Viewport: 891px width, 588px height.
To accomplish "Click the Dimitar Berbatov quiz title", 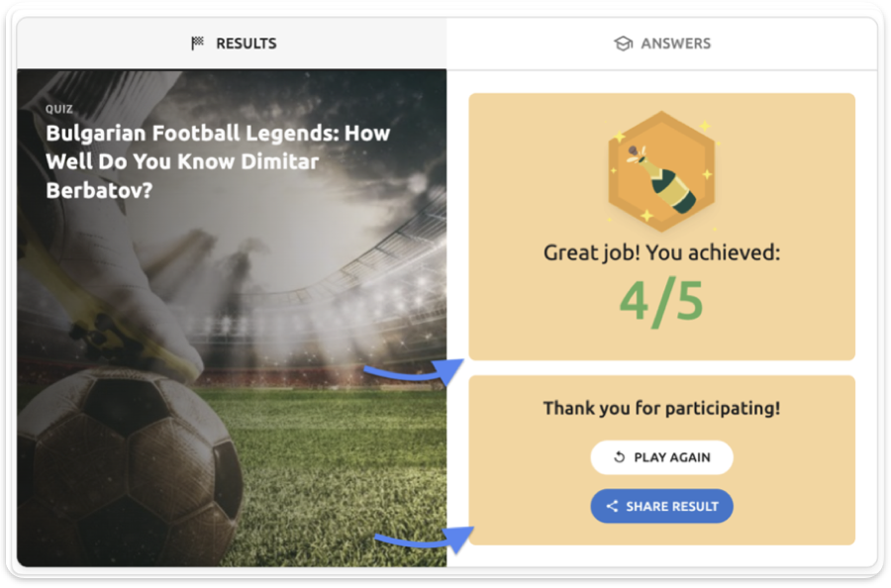I will tap(218, 160).
